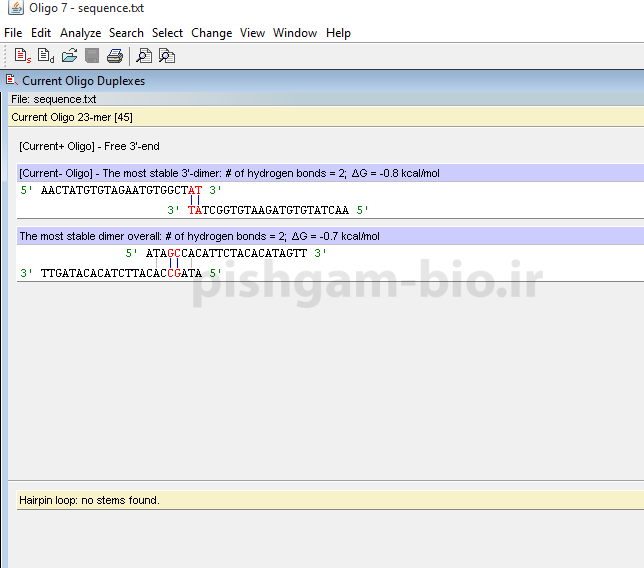Click the new database document icon
Viewport: 644px width, 568px height.
coord(45,56)
